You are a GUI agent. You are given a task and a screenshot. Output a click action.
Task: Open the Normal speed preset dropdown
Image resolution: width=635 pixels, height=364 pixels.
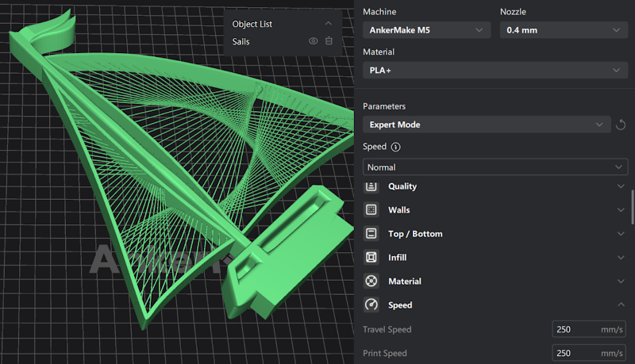tap(495, 167)
